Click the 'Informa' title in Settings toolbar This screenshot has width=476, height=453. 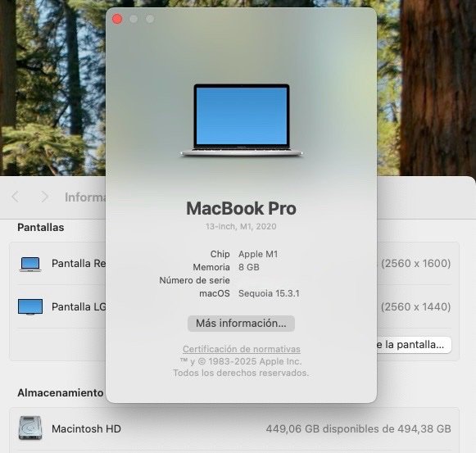tap(85, 197)
